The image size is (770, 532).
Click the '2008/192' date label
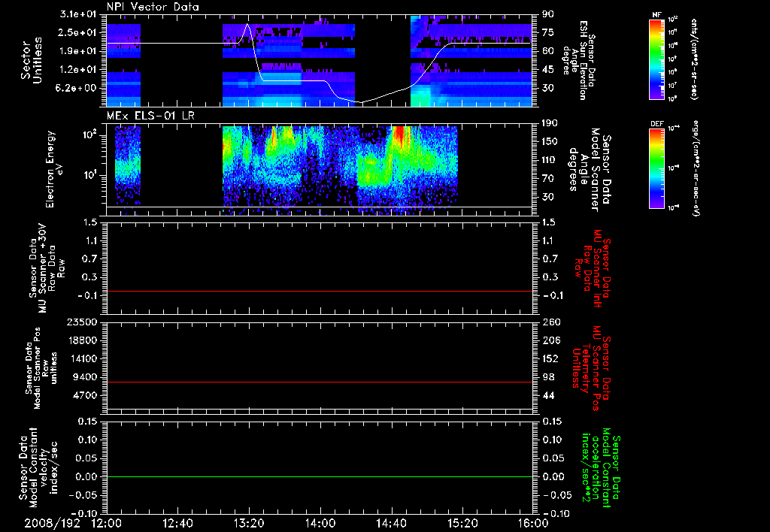click(x=52, y=523)
